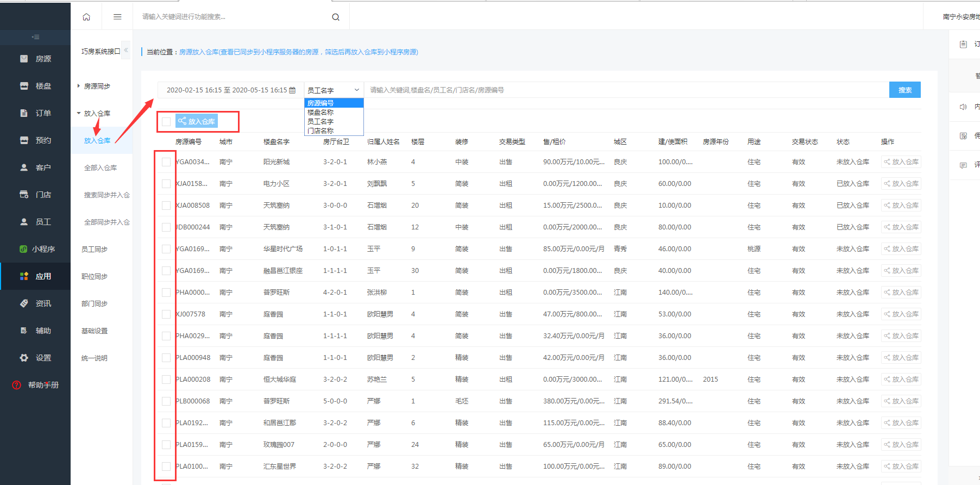Check the row for 阳光新城 listing
This screenshot has width=980, height=485.
(166, 162)
